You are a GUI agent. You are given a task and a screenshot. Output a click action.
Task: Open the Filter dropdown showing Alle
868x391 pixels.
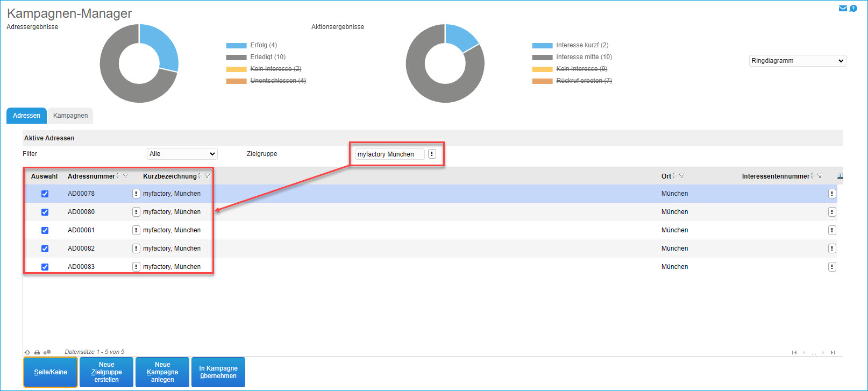[182, 154]
